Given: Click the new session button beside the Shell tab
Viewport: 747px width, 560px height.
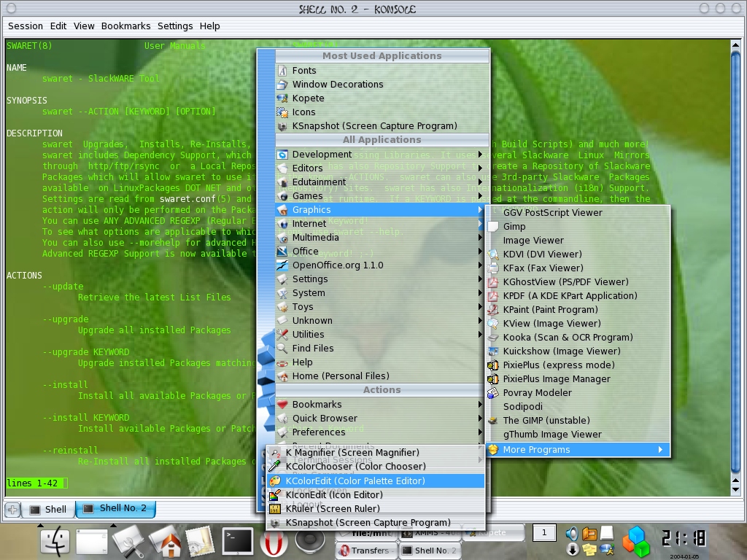Looking at the screenshot, I should [12, 510].
